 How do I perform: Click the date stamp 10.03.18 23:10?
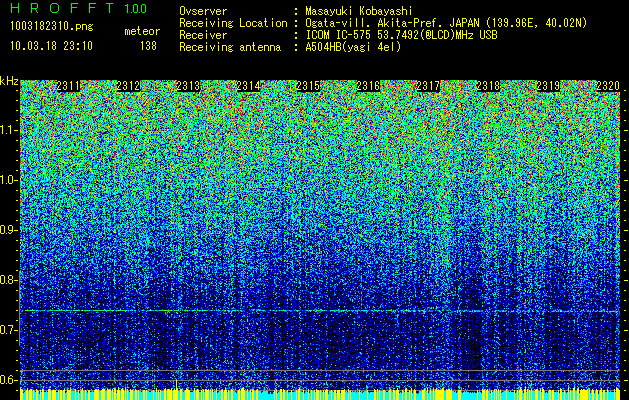(x=51, y=46)
